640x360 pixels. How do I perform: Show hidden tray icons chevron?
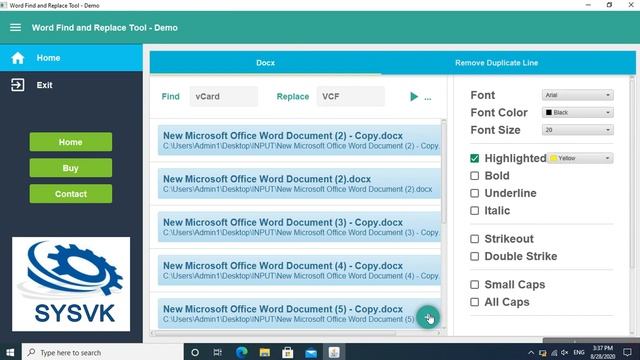point(531,353)
